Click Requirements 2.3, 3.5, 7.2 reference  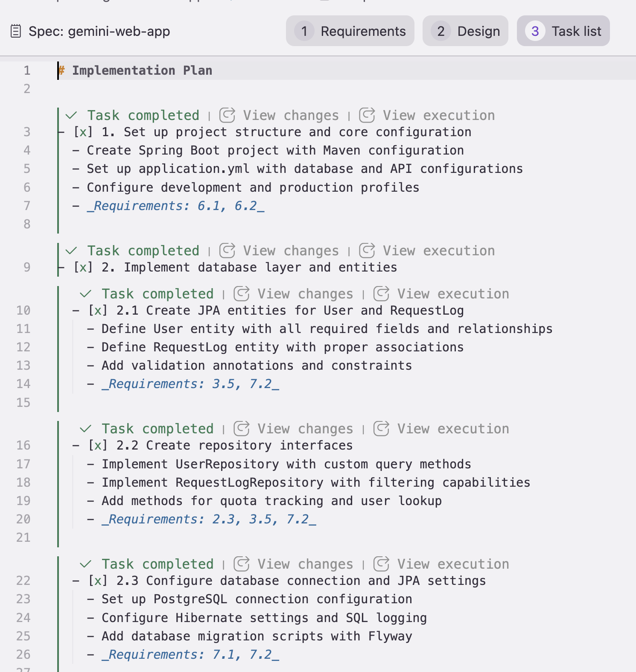point(209,520)
